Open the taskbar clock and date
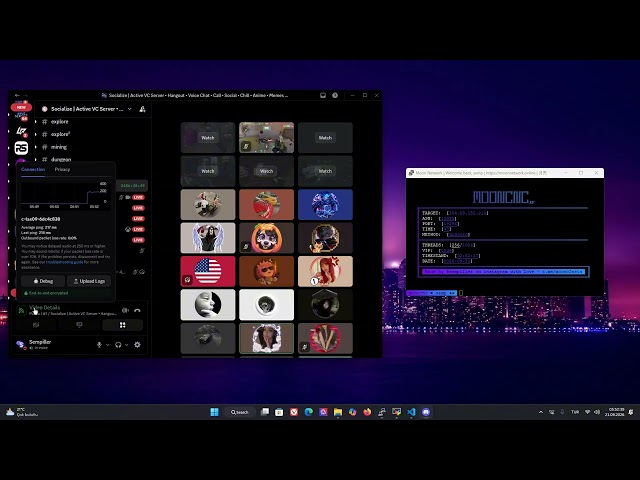This screenshot has width=640, height=480. 615,412
